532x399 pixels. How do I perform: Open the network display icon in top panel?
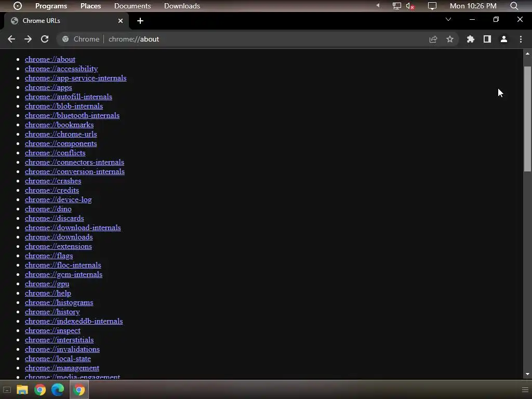pos(396,6)
